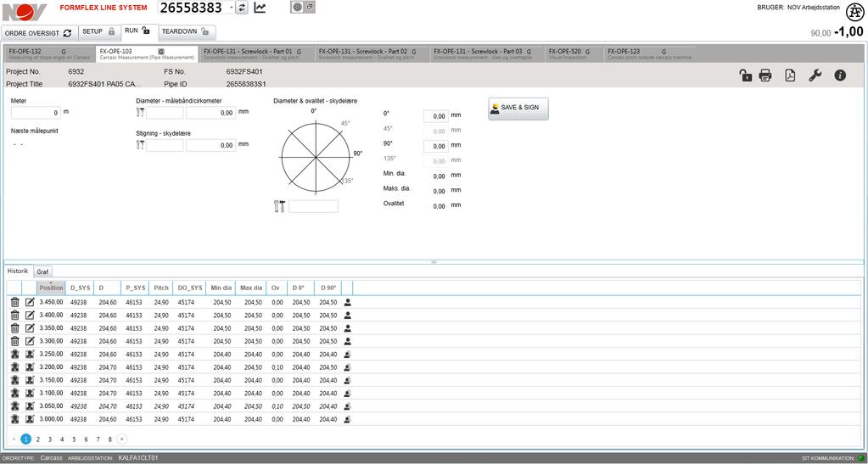Select the RUN tab
The height and width of the screenshot is (464, 868).
pos(137,31)
